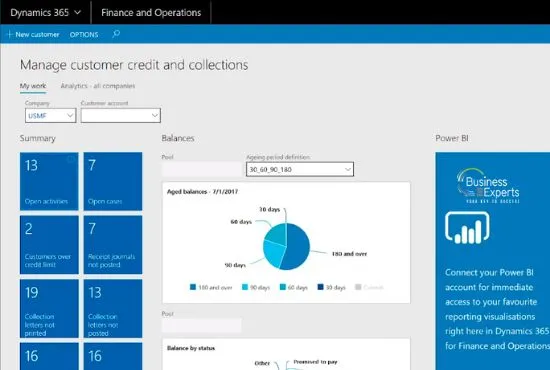
Task: Open Receipt journals not posted tile
Action: tap(113, 245)
